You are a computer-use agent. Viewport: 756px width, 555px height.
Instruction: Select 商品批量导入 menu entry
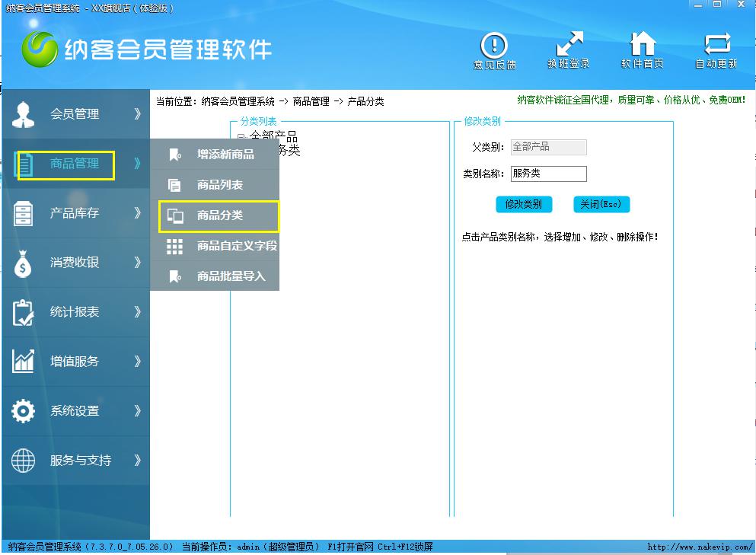231,276
